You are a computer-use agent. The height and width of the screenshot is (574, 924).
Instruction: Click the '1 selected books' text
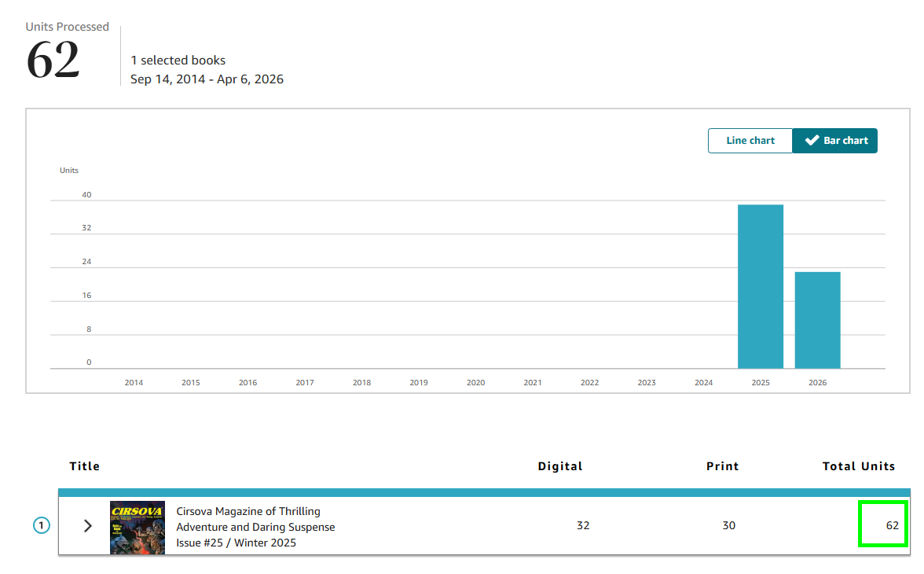click(178, 61)
